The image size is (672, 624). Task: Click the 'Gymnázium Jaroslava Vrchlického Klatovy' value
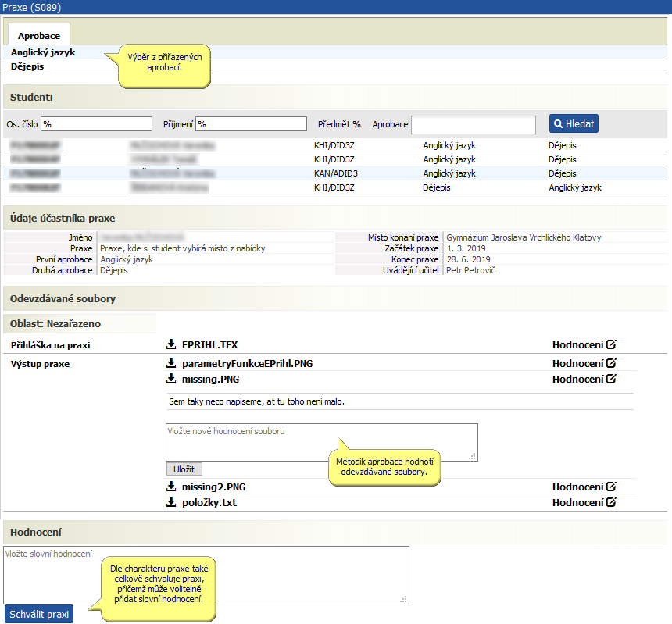point(524,237)
